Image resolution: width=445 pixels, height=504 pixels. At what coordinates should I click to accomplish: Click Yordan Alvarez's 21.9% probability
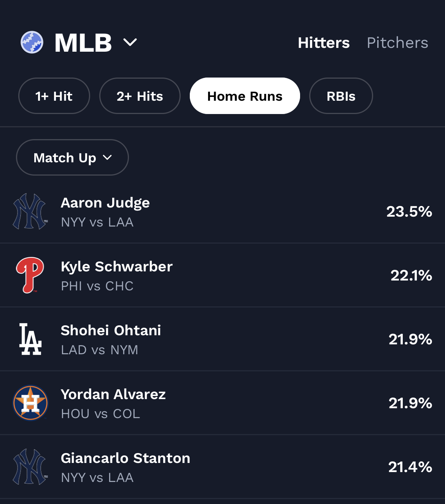click(x=410, y=403)
